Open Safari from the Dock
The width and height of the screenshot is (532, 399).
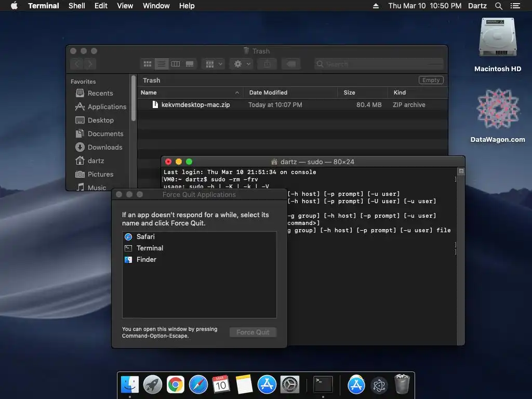click(198, 384)
